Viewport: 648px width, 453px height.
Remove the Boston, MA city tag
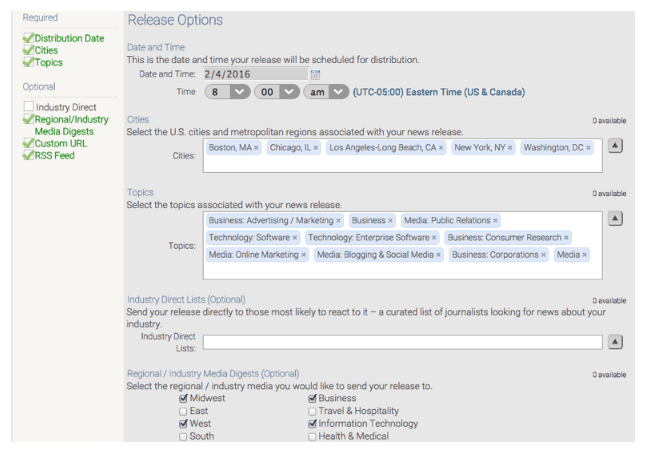pos(256,148)
